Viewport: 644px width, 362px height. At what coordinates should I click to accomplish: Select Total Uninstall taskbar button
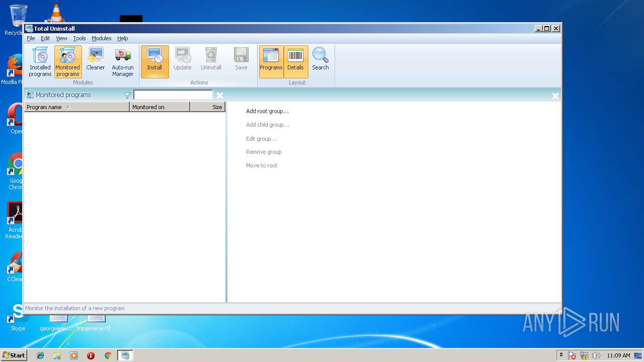coord(125,355)
